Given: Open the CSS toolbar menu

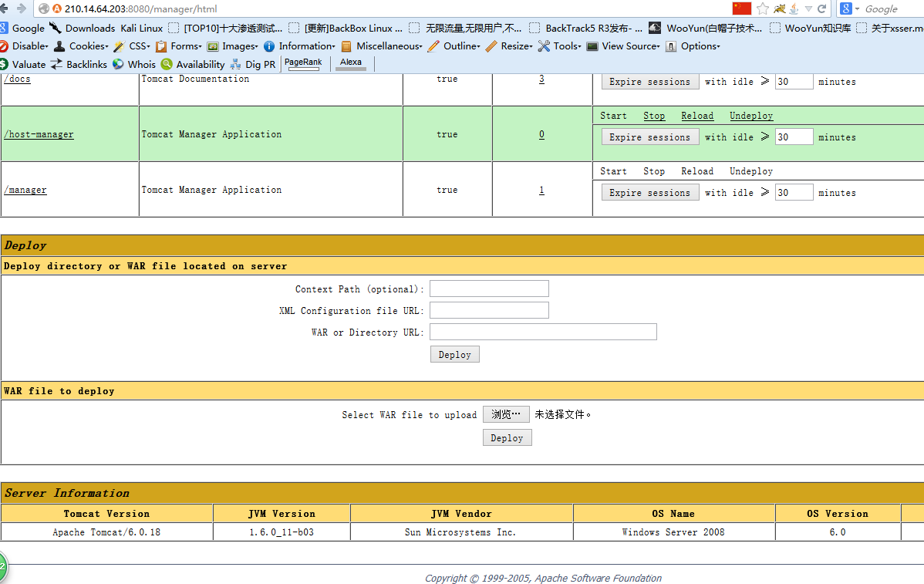Looking at the screenshot, I should (132, 46).
